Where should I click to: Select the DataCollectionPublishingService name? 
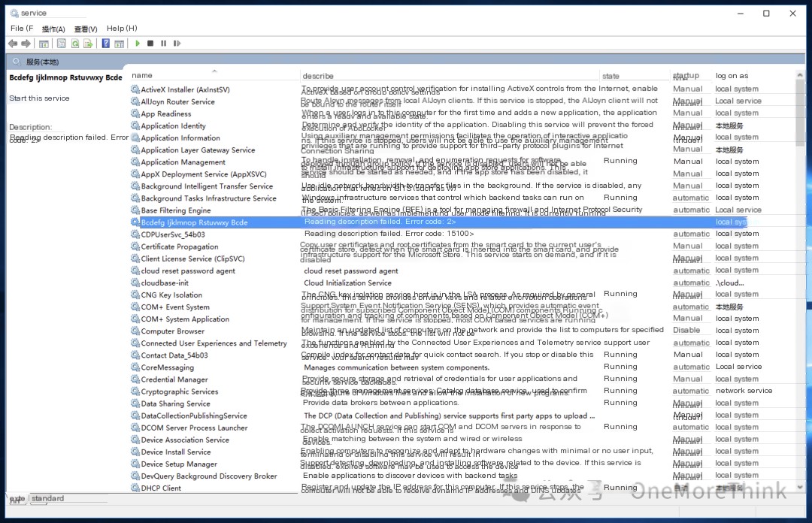(x=194, y=416)
